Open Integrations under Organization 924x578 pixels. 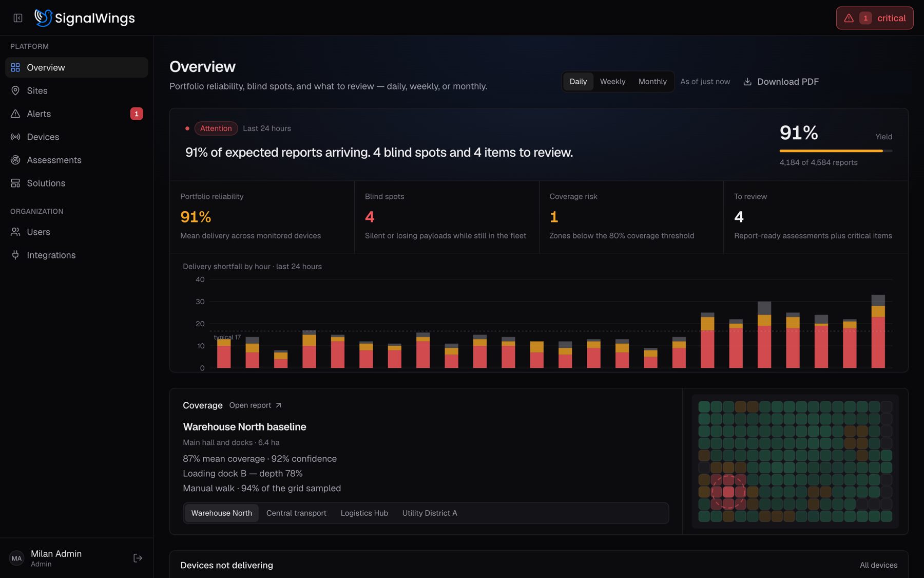[76, 255]
